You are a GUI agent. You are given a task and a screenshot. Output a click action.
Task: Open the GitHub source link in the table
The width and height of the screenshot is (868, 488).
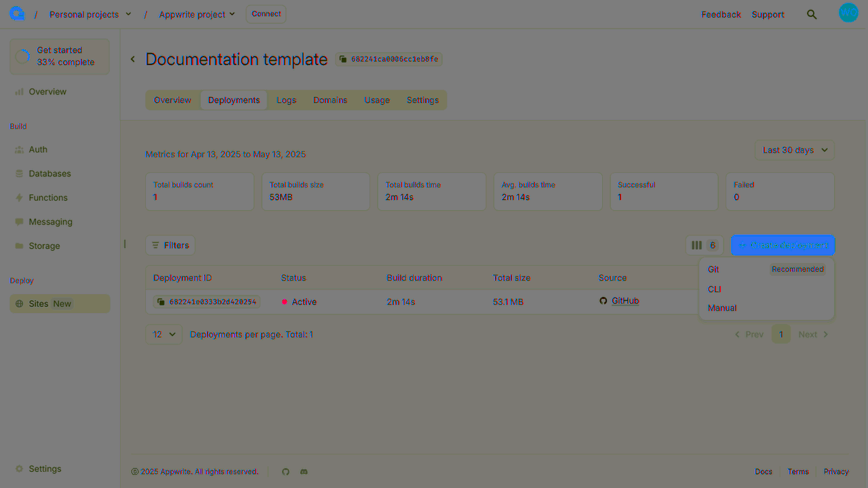tap(625, 300)
